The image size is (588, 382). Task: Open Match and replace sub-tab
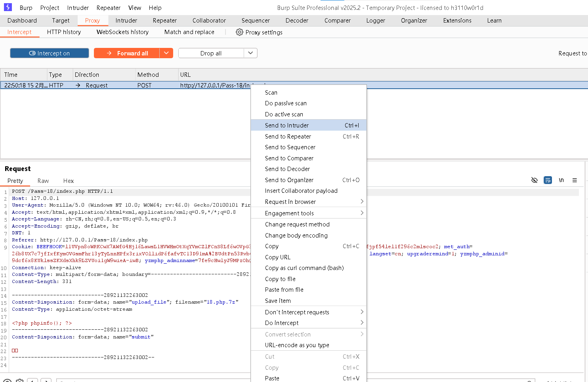coord(189,32)
